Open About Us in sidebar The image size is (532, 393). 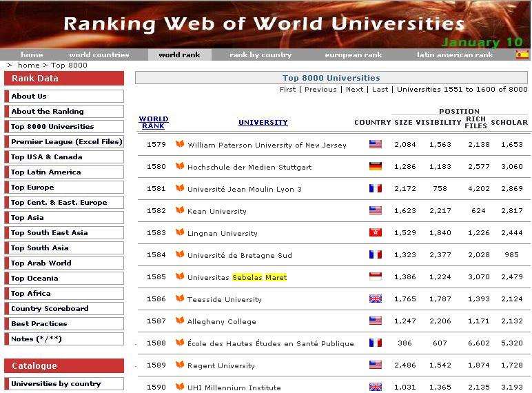pos(65,96)
